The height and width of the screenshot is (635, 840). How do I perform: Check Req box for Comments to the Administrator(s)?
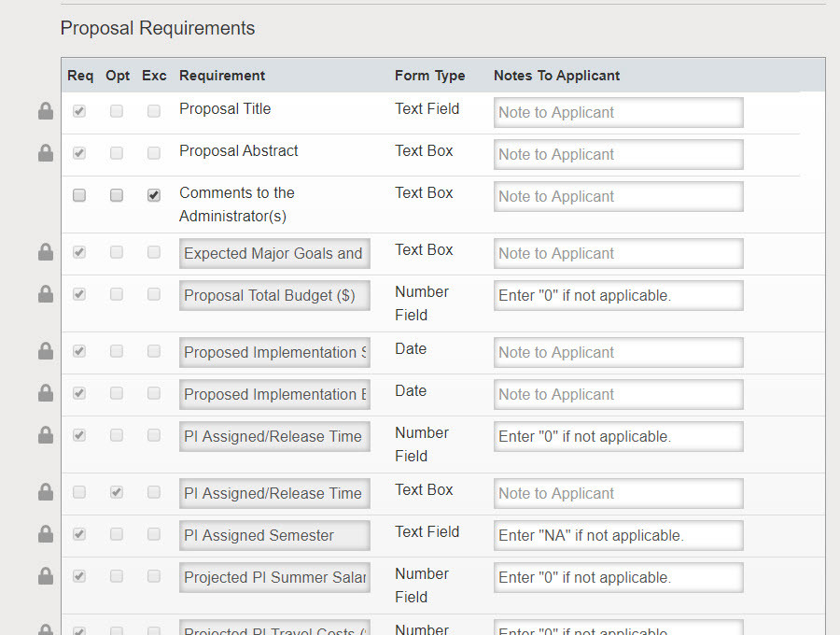click(79, 195)
